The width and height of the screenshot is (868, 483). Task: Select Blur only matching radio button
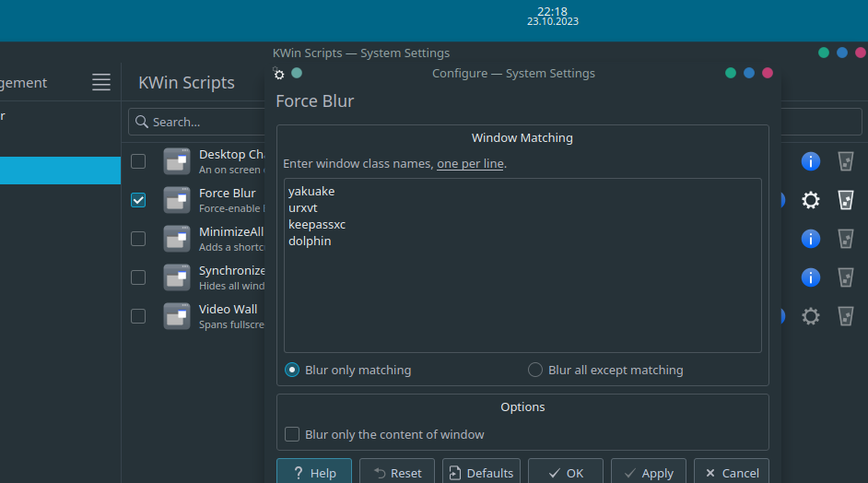pyautogui.click(x=292, y=370)
